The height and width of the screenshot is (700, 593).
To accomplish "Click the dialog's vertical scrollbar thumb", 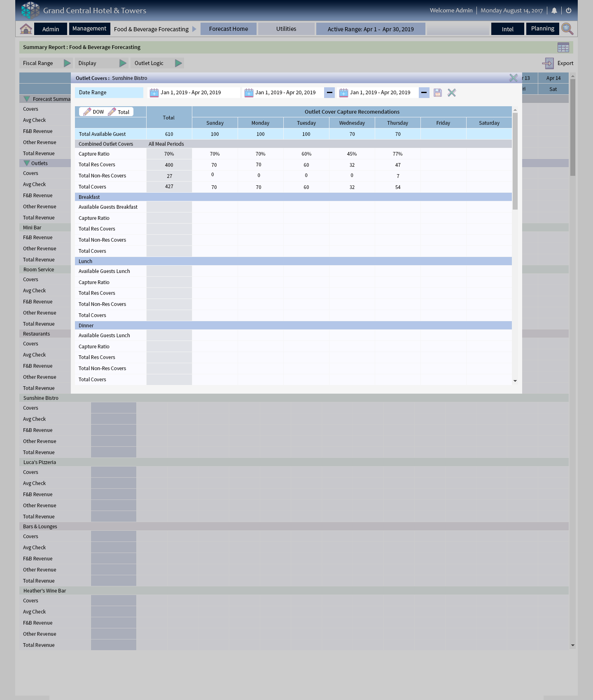I will point(515,161).
